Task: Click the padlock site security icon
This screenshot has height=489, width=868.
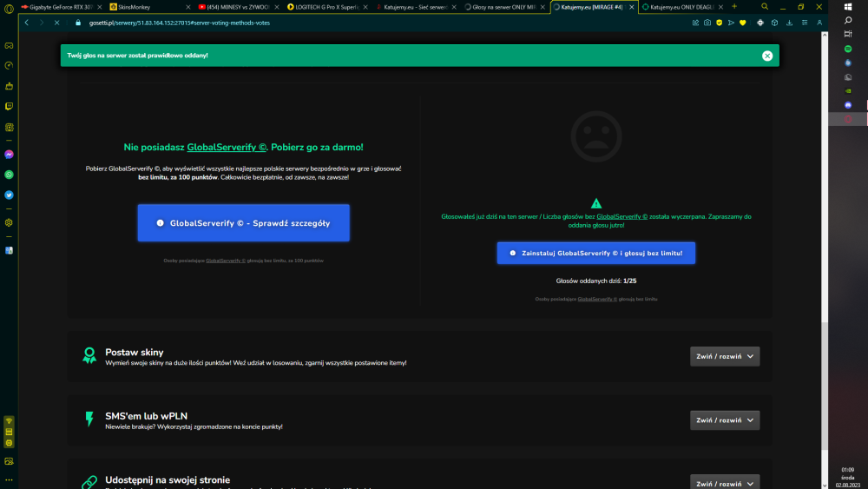Action: (78, 23)
